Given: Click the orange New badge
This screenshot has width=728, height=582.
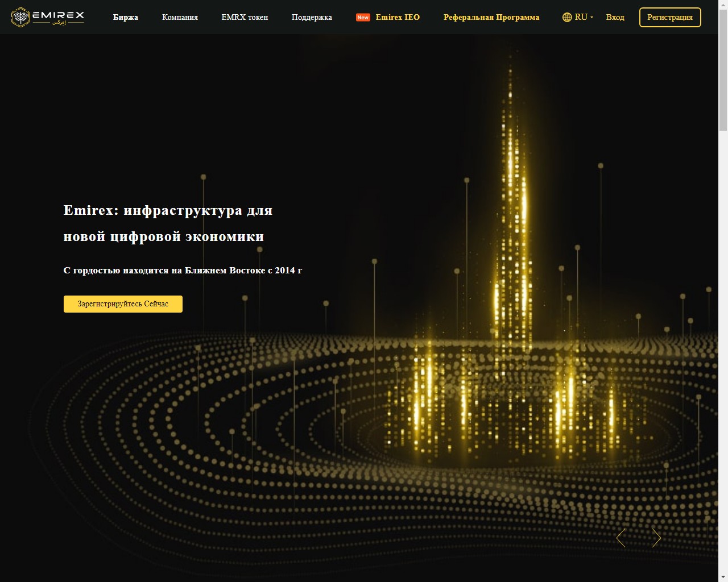Looking at the screenshot, I should [x=363, y=17].
